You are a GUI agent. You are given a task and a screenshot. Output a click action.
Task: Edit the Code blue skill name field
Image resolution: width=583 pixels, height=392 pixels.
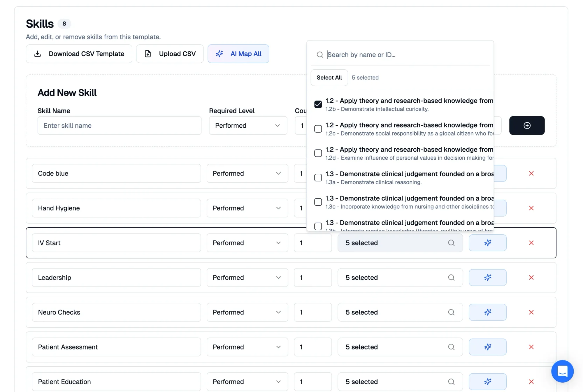116,173
